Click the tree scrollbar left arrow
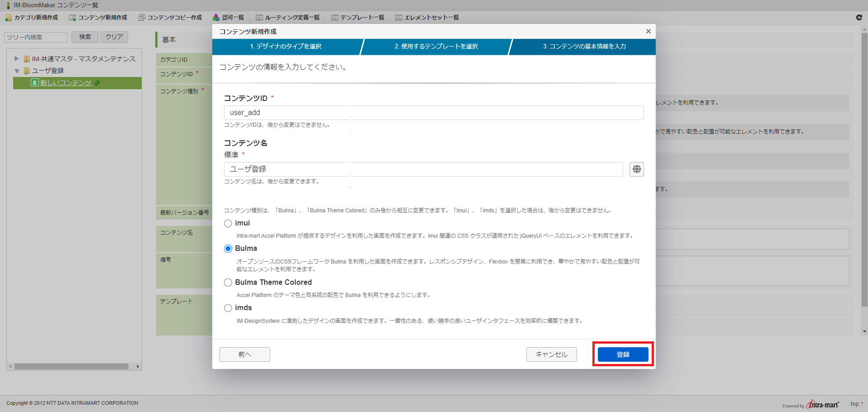Image resolution: width=868 pixels, height=412 pixels. tap(10, 367)
